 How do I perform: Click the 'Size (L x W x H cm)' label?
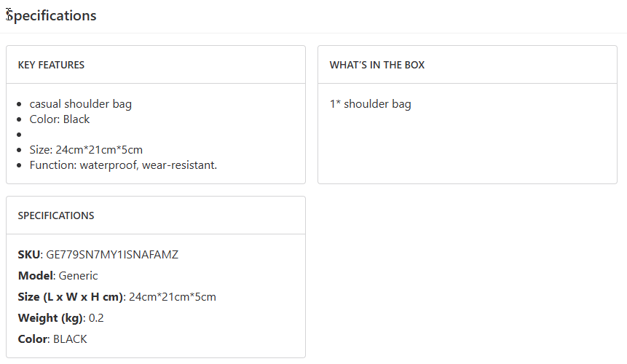[71, 297]
